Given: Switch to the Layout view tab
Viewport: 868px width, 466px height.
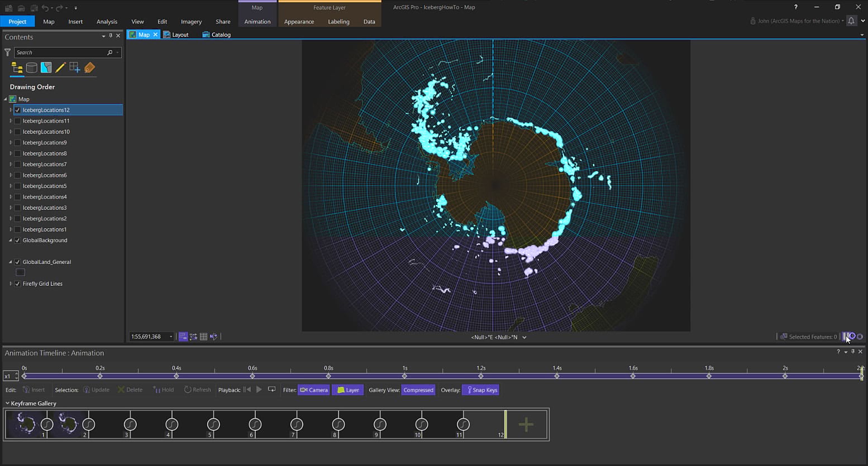Looking at the screenshot, I should [x=177, y=35].
